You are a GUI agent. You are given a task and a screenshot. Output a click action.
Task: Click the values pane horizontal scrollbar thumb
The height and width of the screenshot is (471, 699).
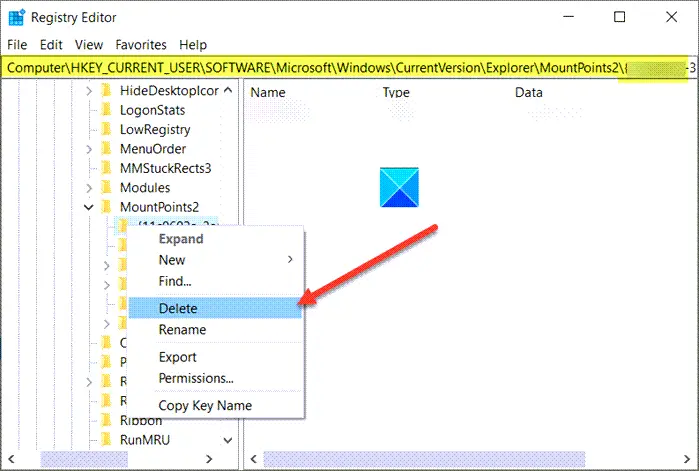click(x=424, y=459)
